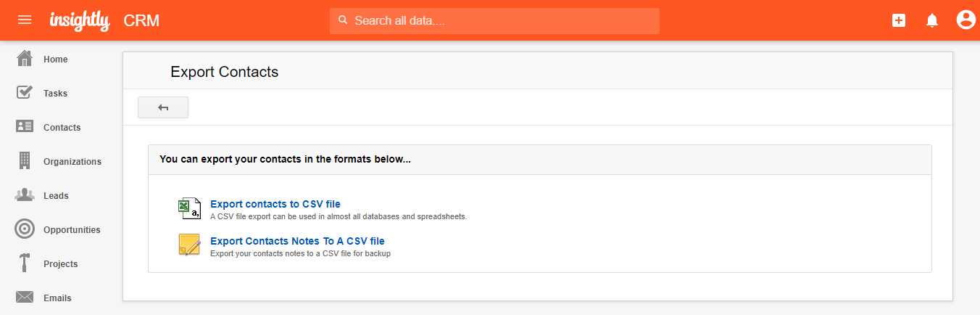Open Export contacts to CSV file link
This screenshot has width=980, height=315.
click(x=275, y=204)
